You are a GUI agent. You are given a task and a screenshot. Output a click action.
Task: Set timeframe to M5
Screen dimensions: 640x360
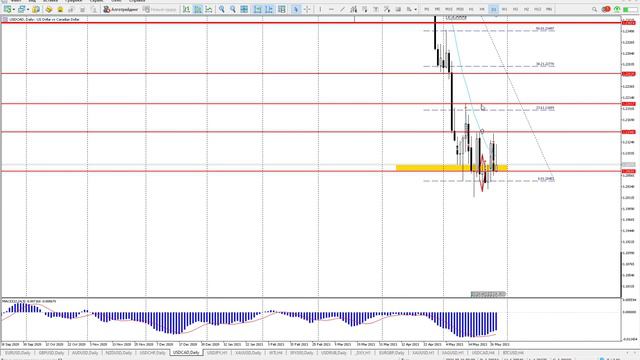437,9
